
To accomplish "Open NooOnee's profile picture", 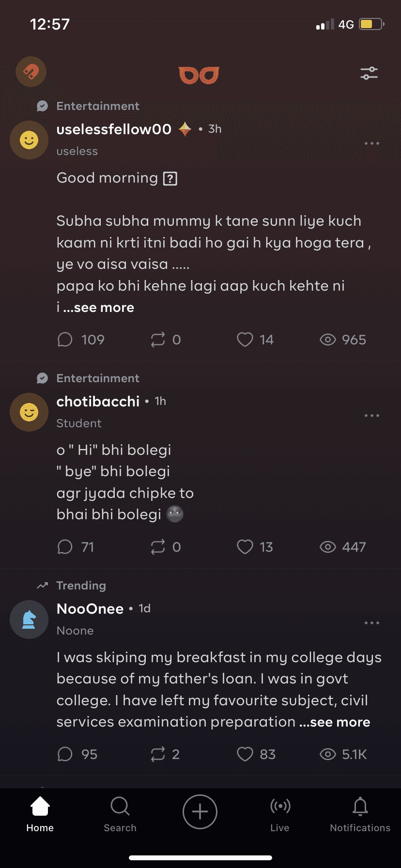I will tap(29, 619).
